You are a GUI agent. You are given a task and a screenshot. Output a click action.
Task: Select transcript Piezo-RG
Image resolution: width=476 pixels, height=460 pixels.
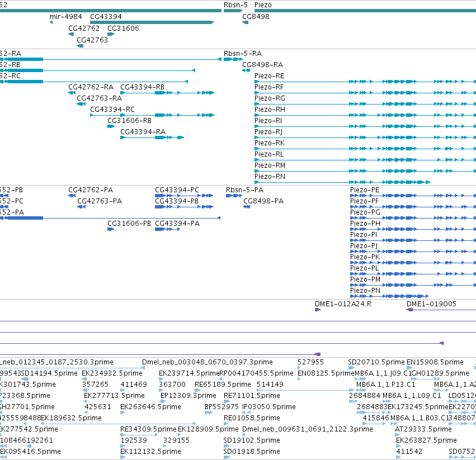click(x=270, y=98)
